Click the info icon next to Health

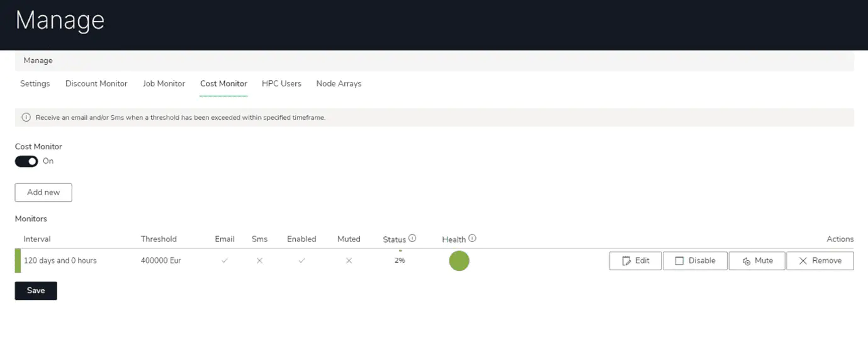click(x=472, y=238)
